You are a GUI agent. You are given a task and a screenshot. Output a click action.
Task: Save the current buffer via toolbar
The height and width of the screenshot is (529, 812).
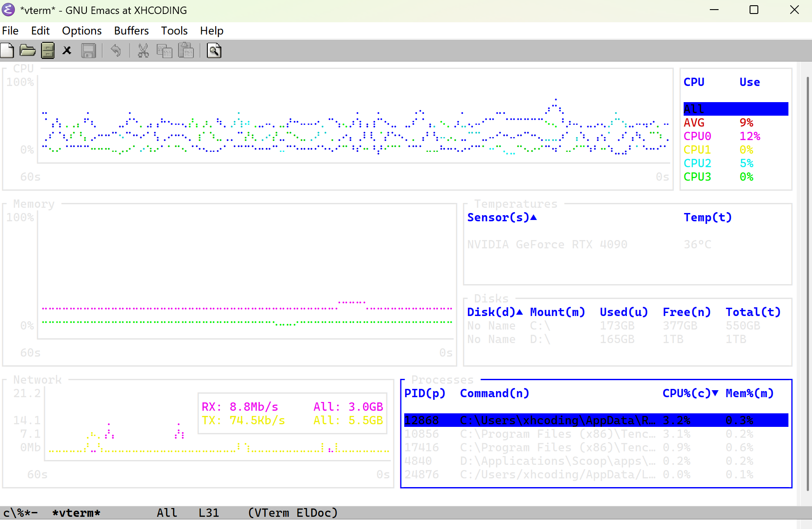[x=89, y=50]
